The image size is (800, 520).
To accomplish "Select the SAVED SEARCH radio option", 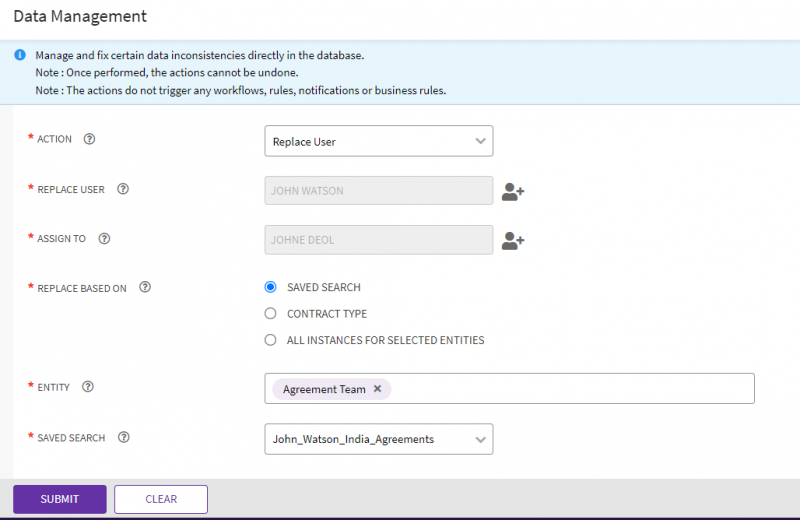I will point(270,287).
